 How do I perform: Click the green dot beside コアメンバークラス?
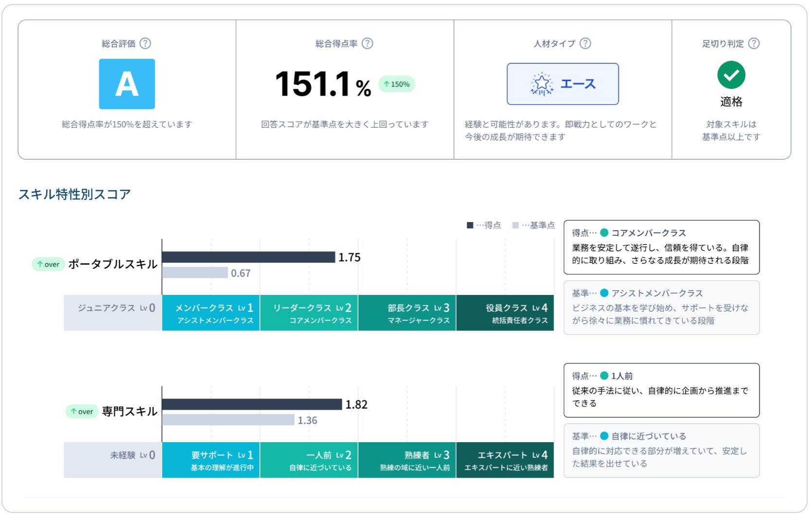coord(604,232)
